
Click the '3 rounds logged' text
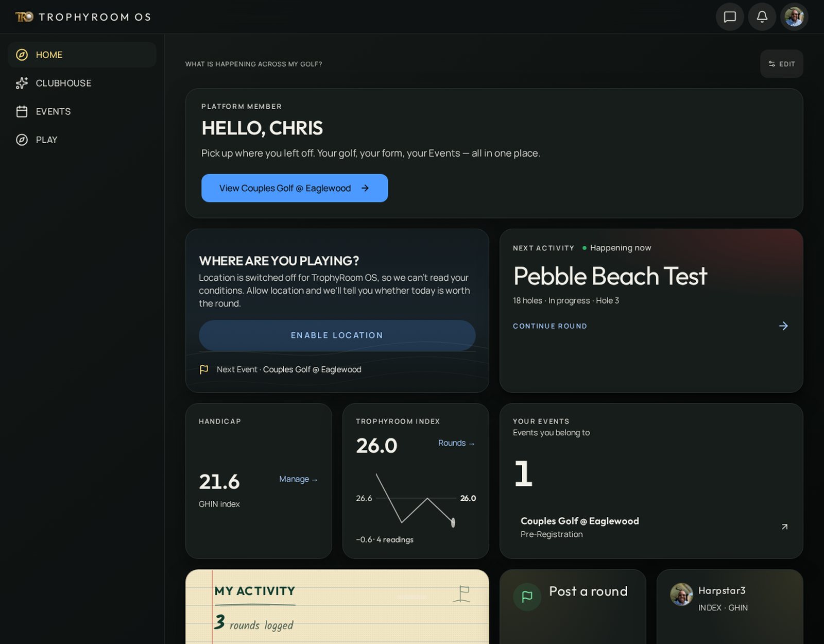click(254, 623)
